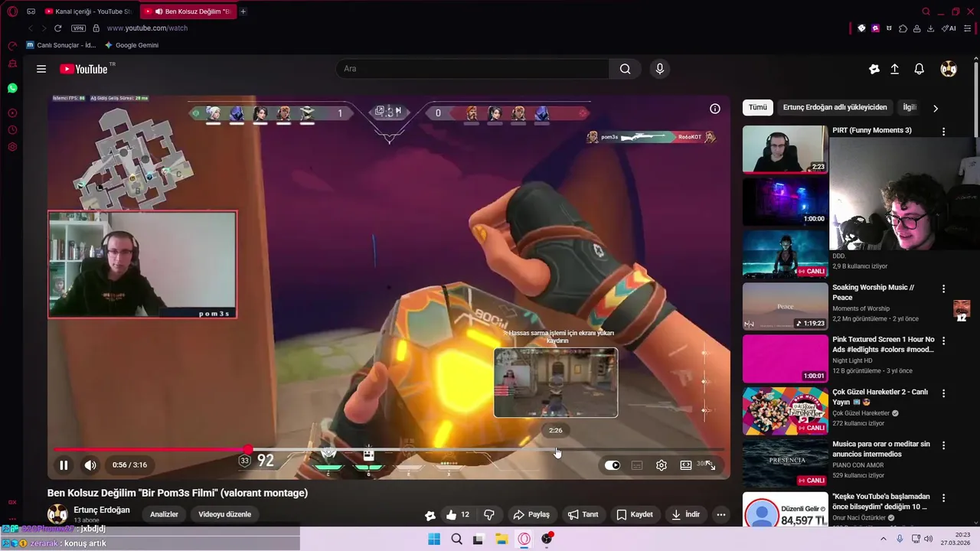The width and height of the screenshot is (980, 551).
Task: Reload the page
Action: pos(57,28)
